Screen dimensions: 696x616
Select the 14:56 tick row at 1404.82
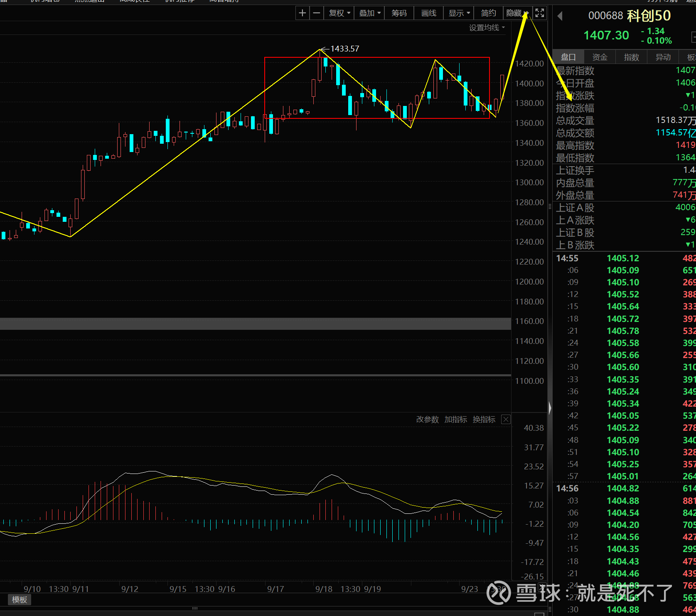point(624,488)
